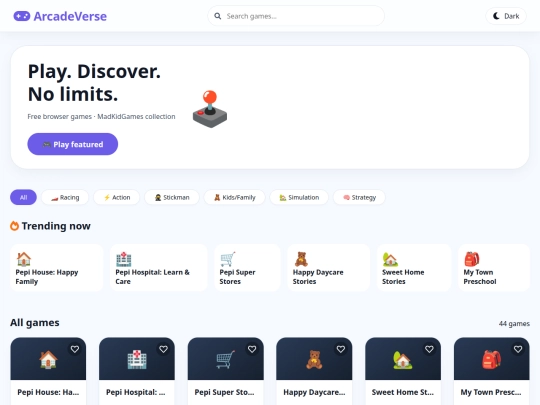The height and width of the screenshot is (405, 540).
Task: Favorite Pepi Super Stores game with heart
Action: 252,349
